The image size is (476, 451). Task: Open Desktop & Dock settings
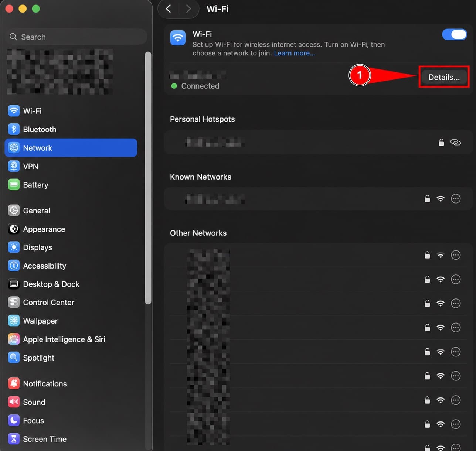pos(71,284)
